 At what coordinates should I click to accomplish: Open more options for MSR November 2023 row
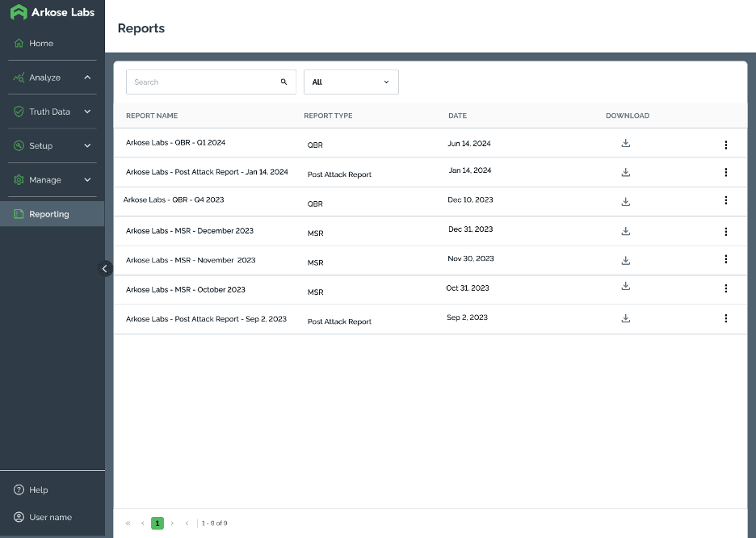click(725, 259)
